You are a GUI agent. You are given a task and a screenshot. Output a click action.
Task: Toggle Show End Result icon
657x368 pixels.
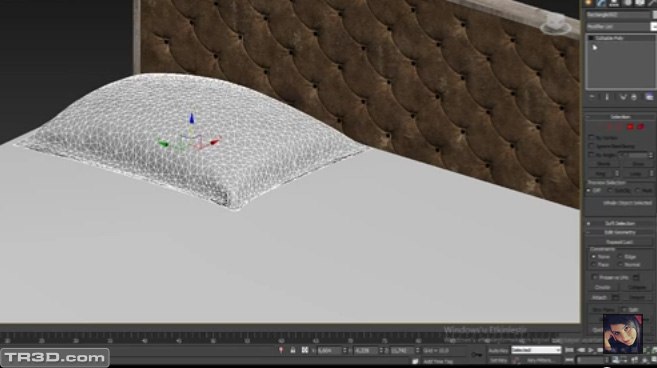tap(607, 97)
